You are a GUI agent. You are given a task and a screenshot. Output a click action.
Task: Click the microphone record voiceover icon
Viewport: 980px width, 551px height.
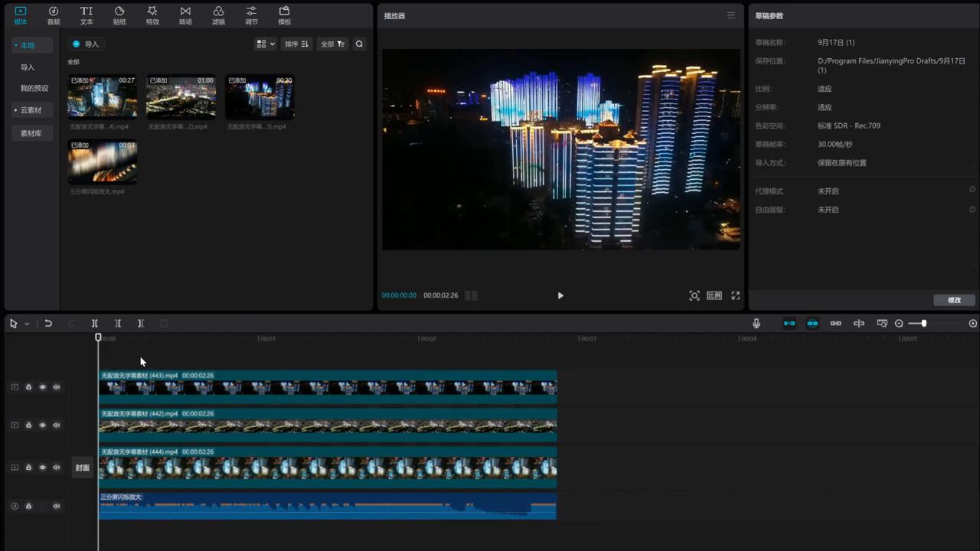[756, 324]
